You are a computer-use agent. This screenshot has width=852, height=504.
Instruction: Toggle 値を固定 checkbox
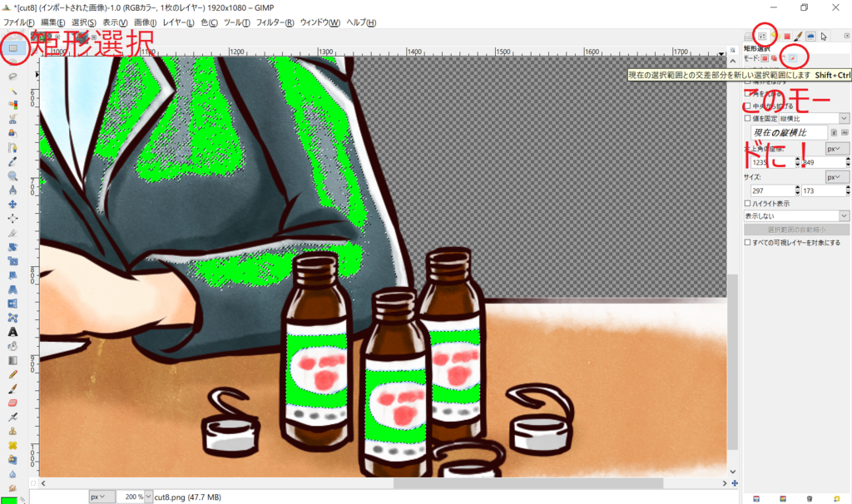[x=747, y=118]
